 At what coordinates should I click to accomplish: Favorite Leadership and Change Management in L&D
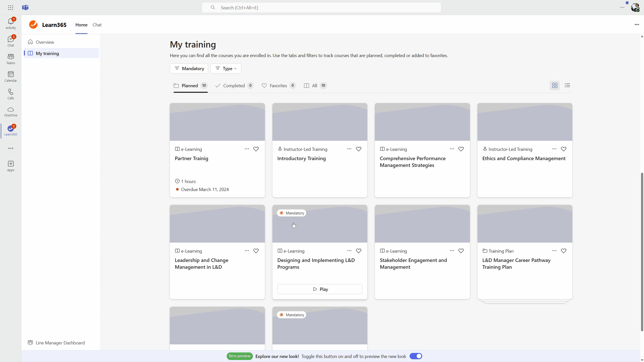click(256, 251)
